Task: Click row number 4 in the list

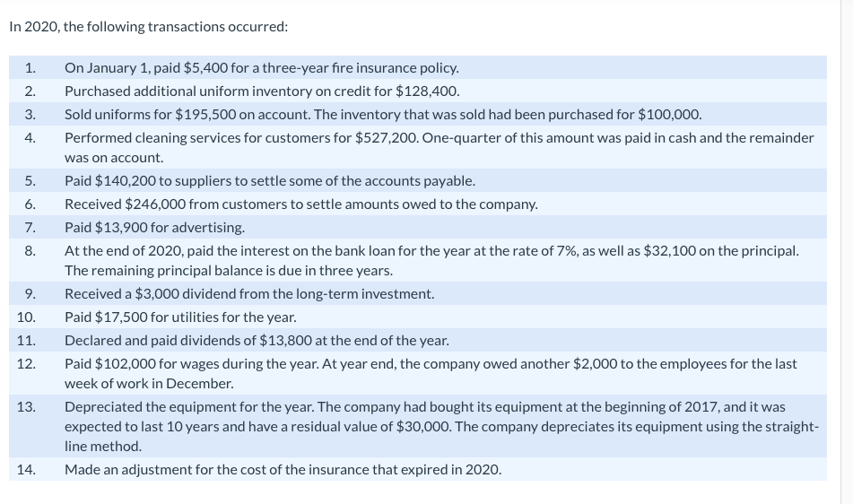Action: click(x=30, y=137)
